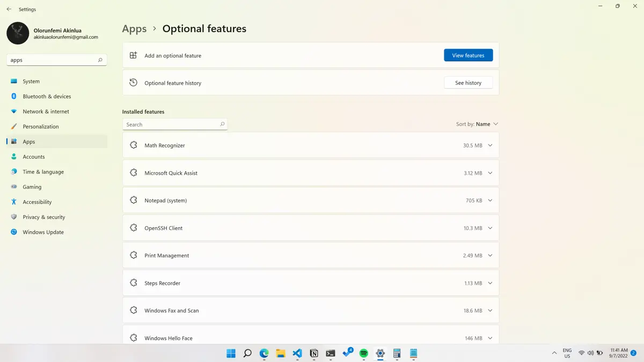The width and height of the screenshot is (644, 362).
Task: Click the ENG US language indicator
Action: click(567, 353)
